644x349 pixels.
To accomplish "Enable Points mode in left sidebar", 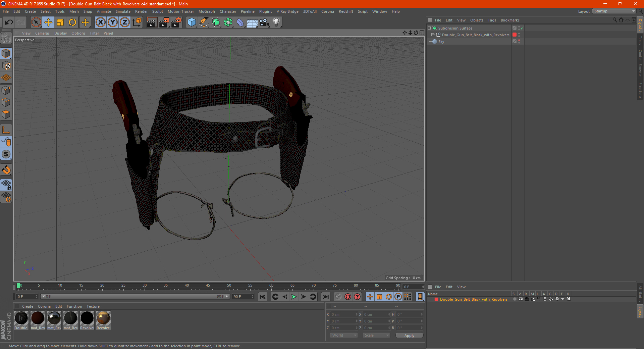I will coord(6,90).
